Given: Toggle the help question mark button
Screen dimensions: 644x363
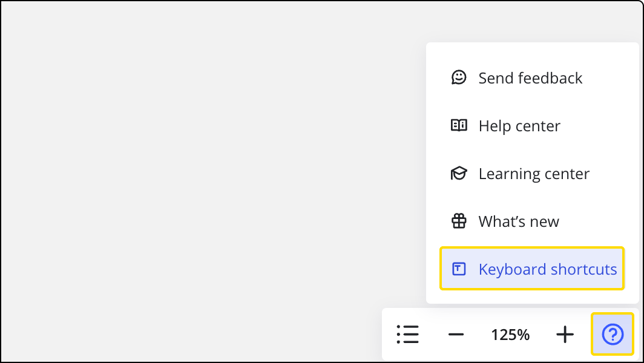Looking at the screenshot, I should click(613, 334).
